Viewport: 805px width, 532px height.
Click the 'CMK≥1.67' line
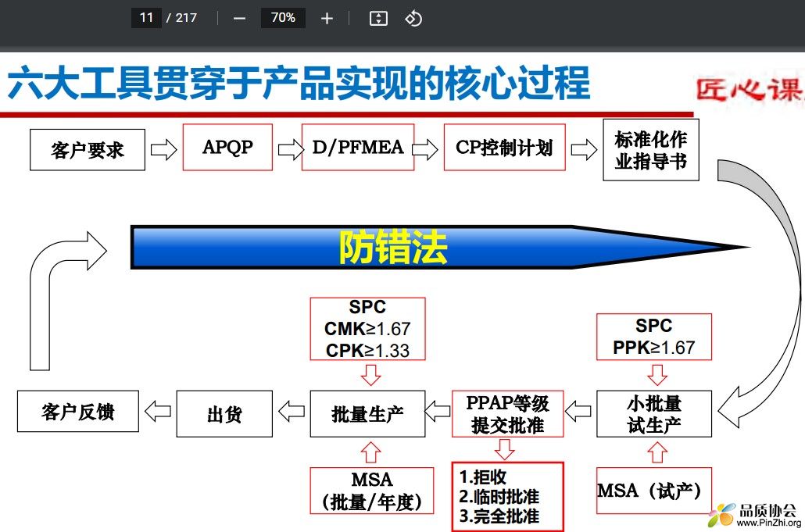pyautogui.click(x=367, y=328)
